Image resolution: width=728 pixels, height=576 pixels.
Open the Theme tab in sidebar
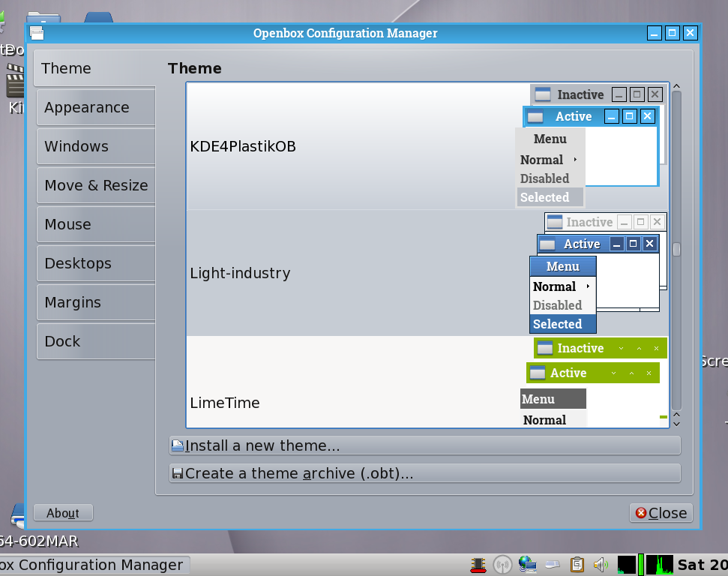(94, 68)
